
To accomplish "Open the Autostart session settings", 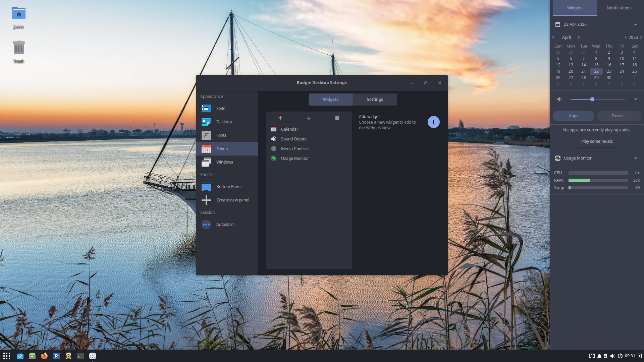I will pyautogui.click(x=227, y=224).
